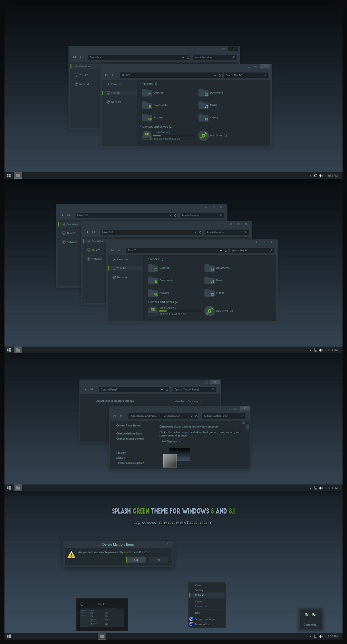This screenshot has height=644, width=347.
Task: Refresh top screenshot's This PC window address bar
Action: pyautogui.click(x=220, y=75)
